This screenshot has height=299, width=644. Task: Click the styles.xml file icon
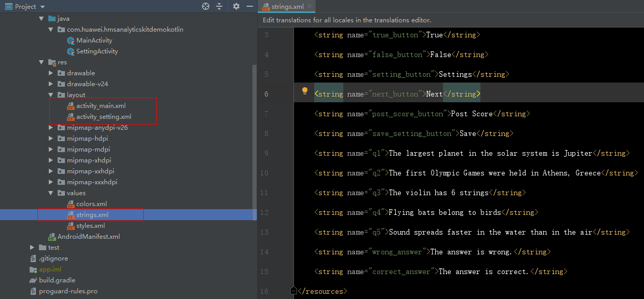tap(71, 225)
